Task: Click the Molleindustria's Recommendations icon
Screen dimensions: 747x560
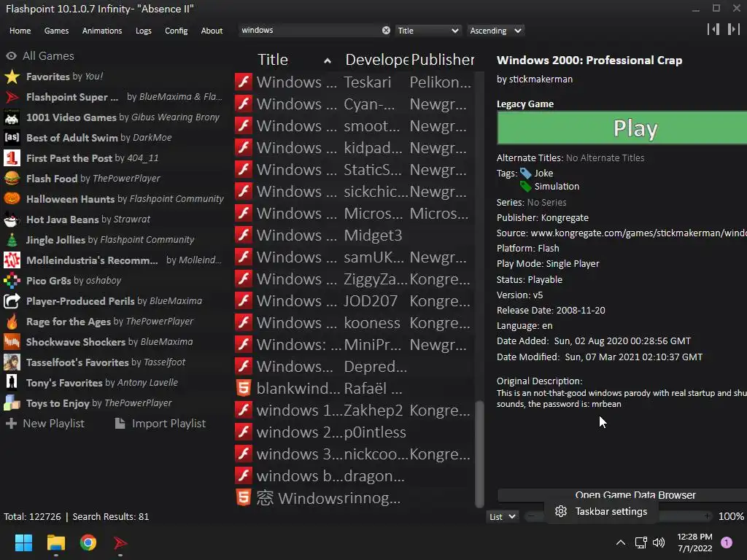Action: [12, 260]
